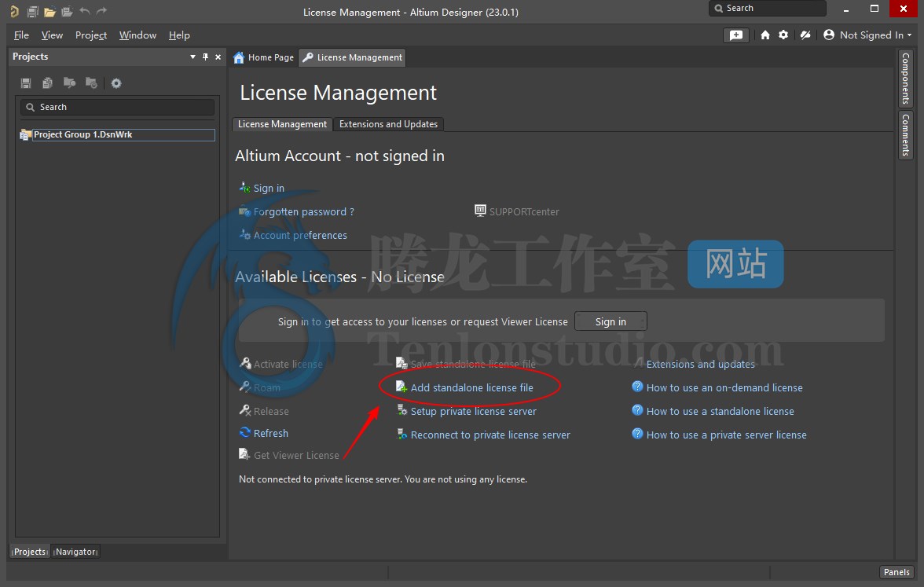Open Extensions and updates link
This screenshot has height=587, width=924.
[x=700, y=365]
